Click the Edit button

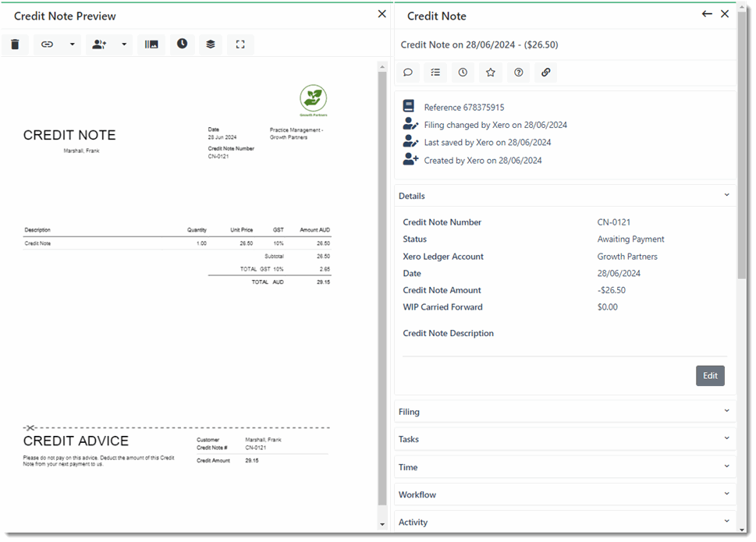(710, 376)
